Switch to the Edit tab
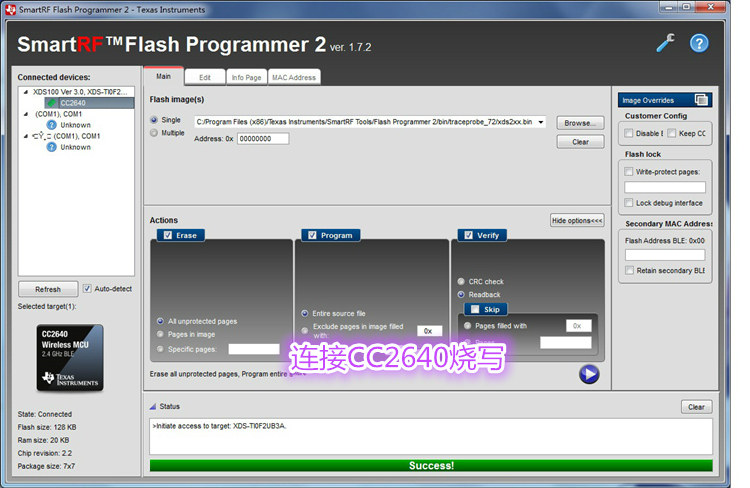 click(x=205, y=78)
